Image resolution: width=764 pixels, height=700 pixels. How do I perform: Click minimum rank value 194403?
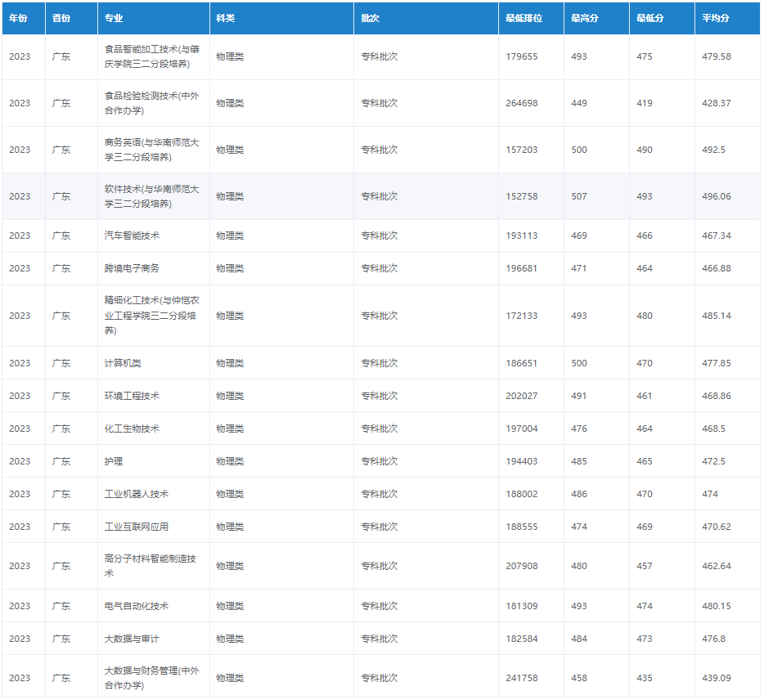(521, 461)
